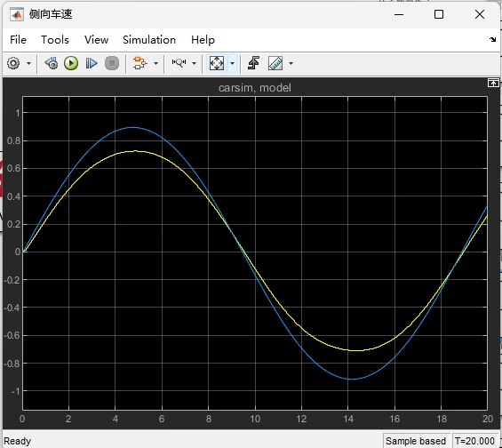Maximize the scope window
Screen dimensions: 502x448
click(439, 14)
